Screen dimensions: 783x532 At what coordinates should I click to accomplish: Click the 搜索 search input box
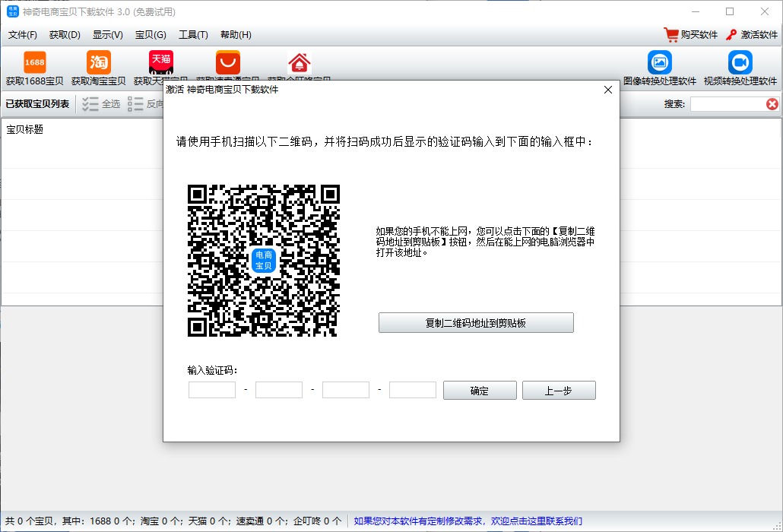728,104
